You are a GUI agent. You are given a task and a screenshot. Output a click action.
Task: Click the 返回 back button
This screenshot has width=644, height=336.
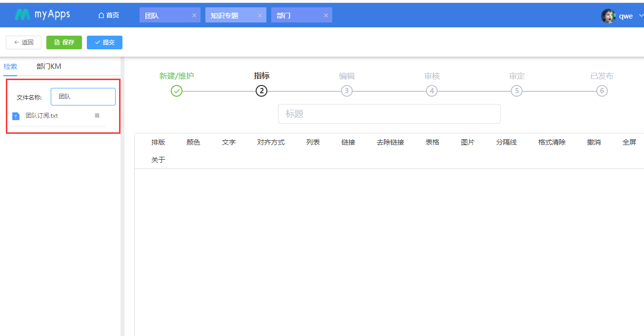click(x=23, y=42)
